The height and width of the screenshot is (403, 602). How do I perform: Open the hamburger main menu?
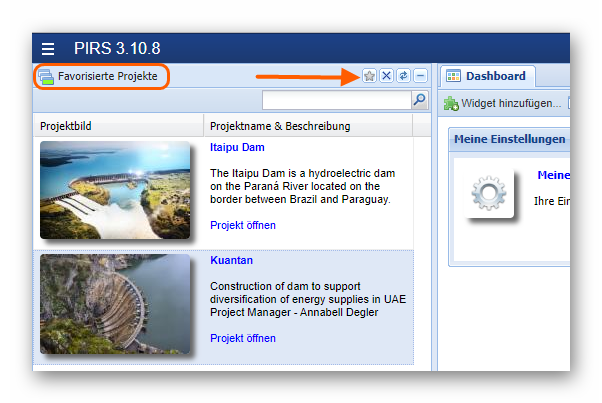48,49
